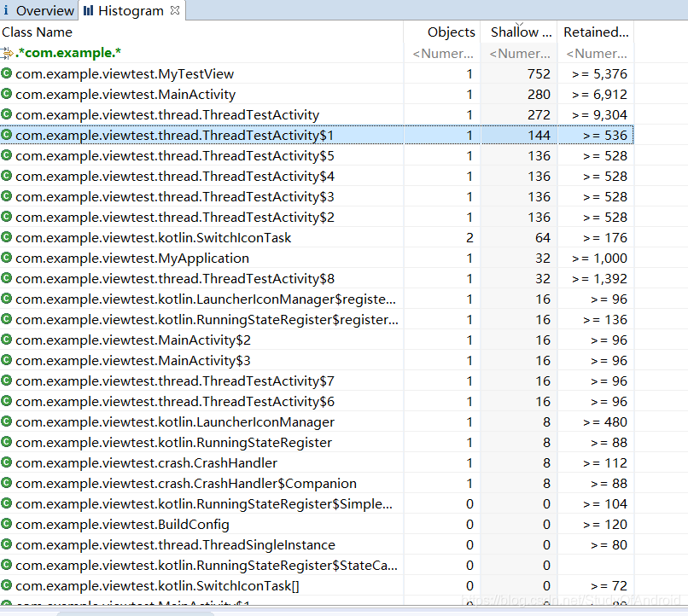
Task: Click the Histogram tab icon
Action: (x=88, y=10)
